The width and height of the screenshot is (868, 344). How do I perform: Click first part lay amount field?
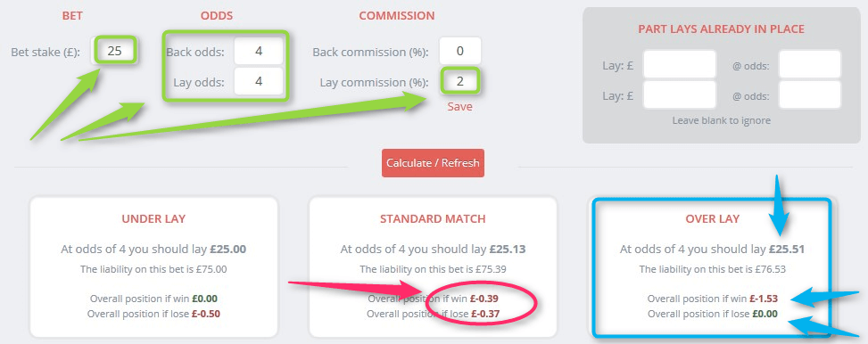[x=679, y=64]
